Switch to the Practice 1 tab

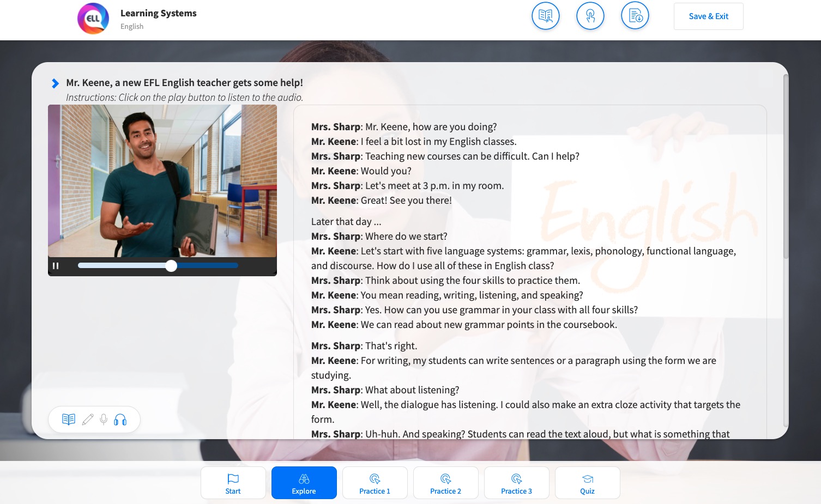click(x=375, y=483)
